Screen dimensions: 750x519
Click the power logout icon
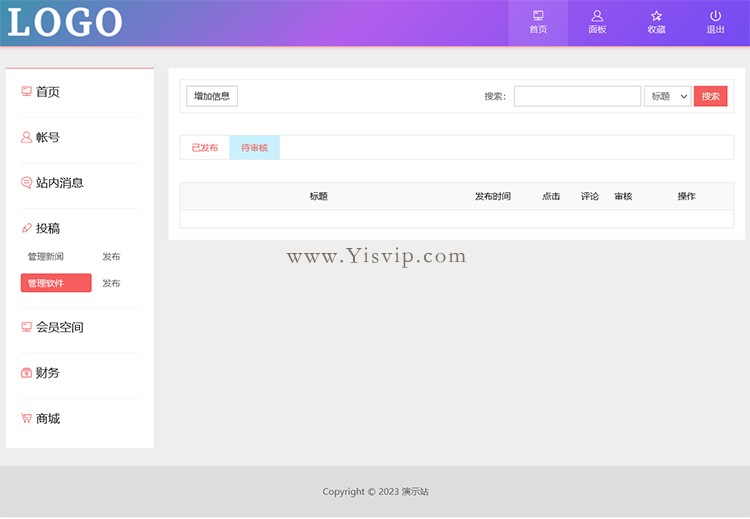pyautogui.click(x=715, y=15)
